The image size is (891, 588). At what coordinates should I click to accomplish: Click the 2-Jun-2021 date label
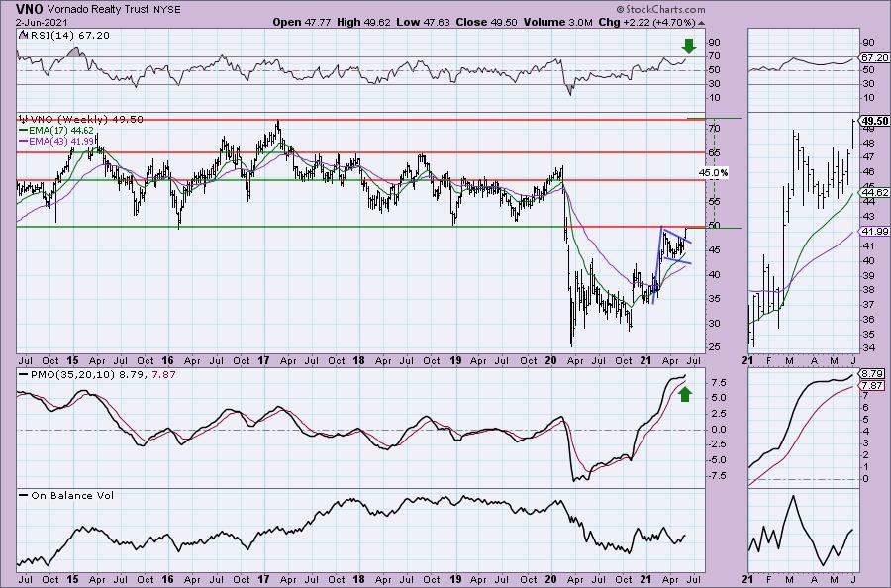(42, 22)
